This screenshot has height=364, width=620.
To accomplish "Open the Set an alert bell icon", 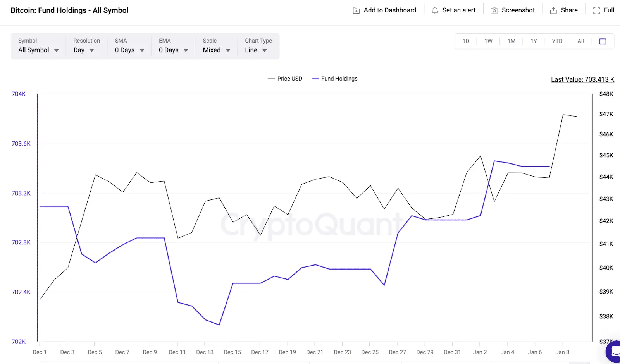I will tap(435, 10).
